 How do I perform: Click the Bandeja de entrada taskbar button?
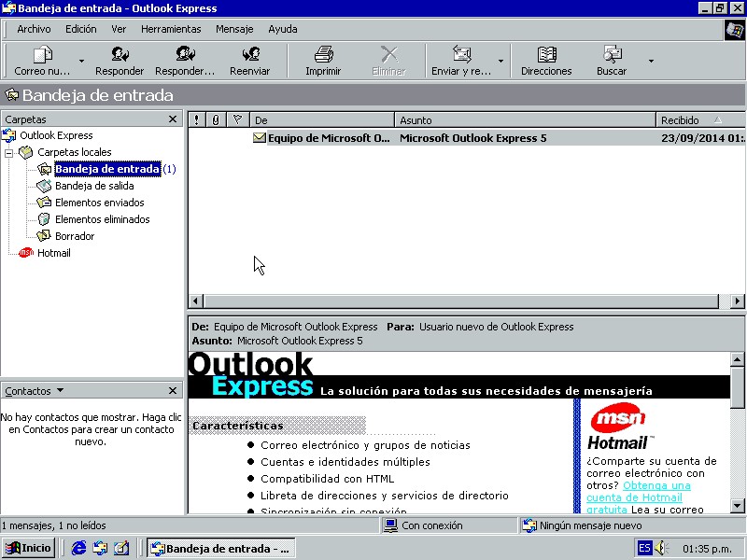pos(221,548)
